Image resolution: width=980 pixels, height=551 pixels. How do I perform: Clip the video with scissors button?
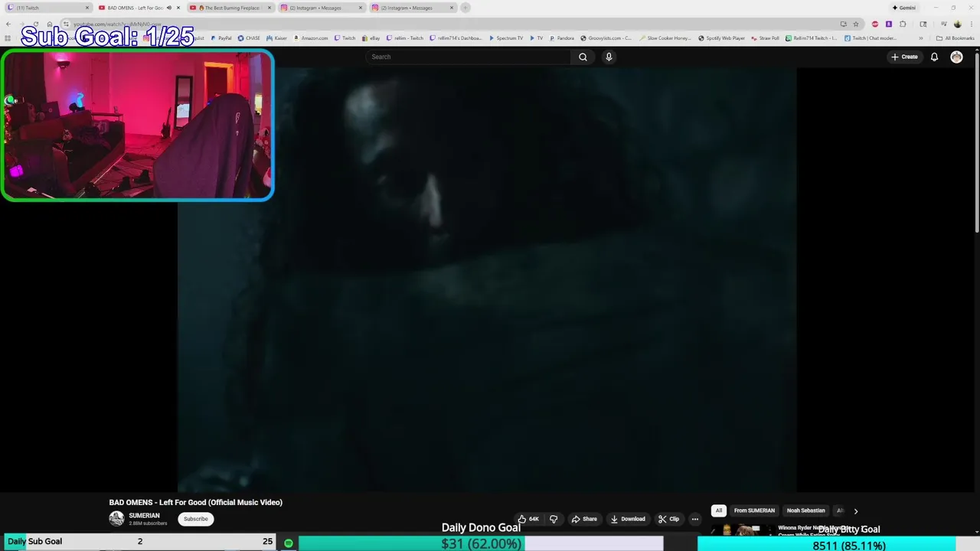(669, 519)
